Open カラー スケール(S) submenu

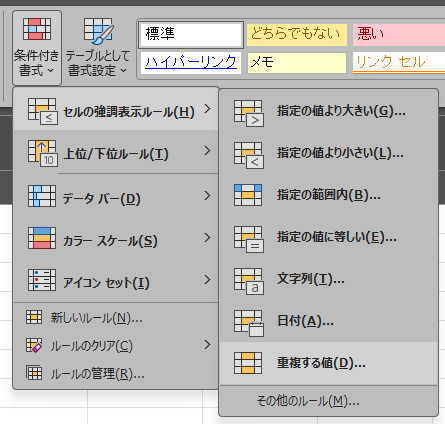pyautogui.click(x=116, y=238)
